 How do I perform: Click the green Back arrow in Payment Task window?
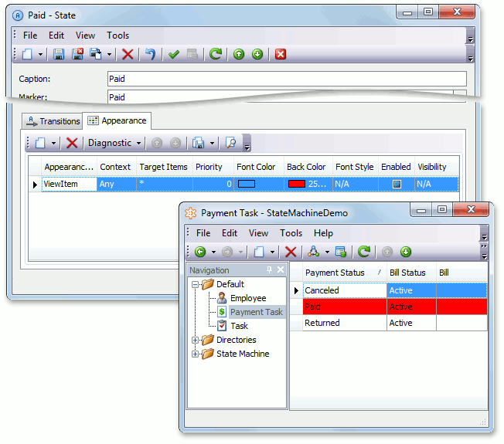pyautogui.click(x=200, y=252)
